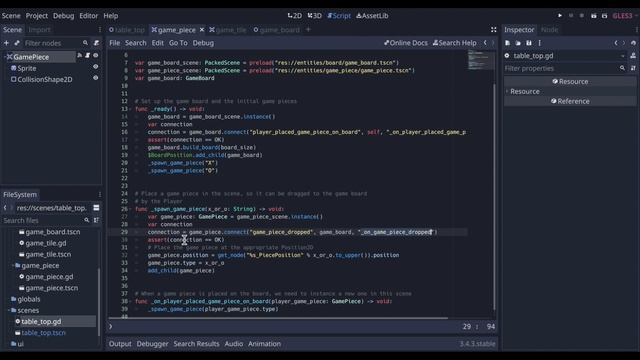Switch to the 3D workspace
This screenshot has height=360, width=640.
tap(315, 16)
